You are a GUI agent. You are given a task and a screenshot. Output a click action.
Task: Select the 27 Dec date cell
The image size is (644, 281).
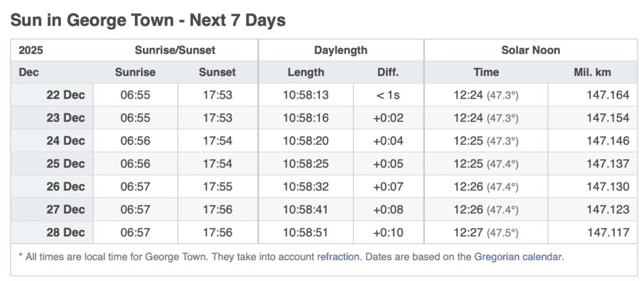tap(65, 210)
